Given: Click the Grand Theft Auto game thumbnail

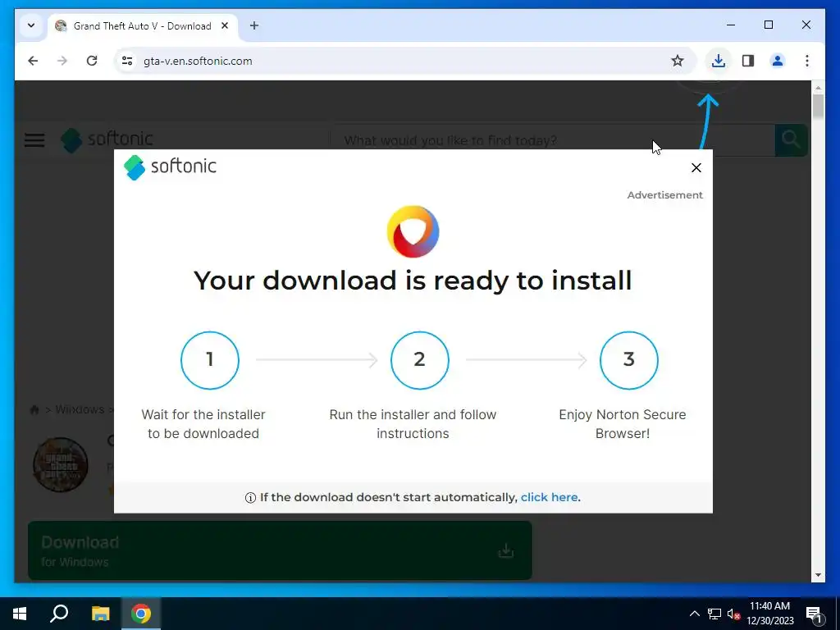Looking at the screenshot, I should (61, 464).
